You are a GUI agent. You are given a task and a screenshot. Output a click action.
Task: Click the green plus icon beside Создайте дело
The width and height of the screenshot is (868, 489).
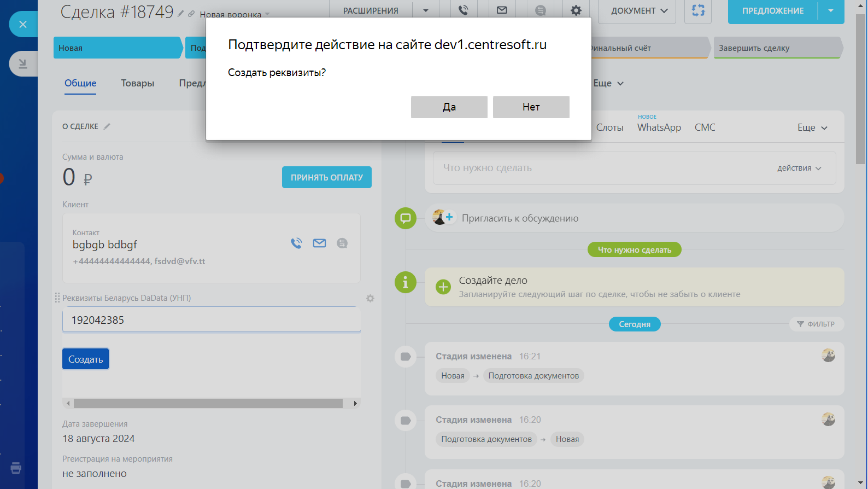[x=443, y=287]
